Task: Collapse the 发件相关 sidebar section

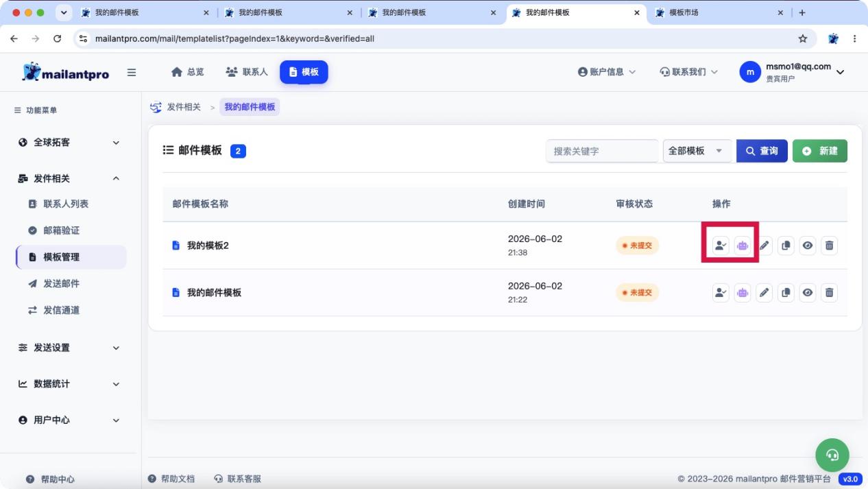Action: [69, 178]
